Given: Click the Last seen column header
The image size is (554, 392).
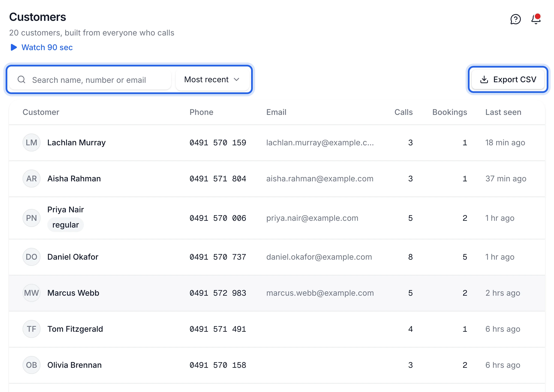Looking at the screenshot, I should 503,112.
